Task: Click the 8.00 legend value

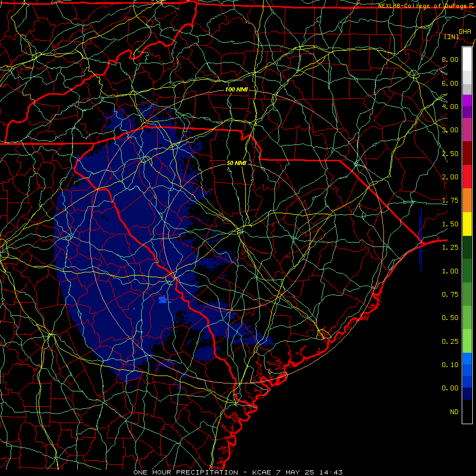Action: (450, 59)
